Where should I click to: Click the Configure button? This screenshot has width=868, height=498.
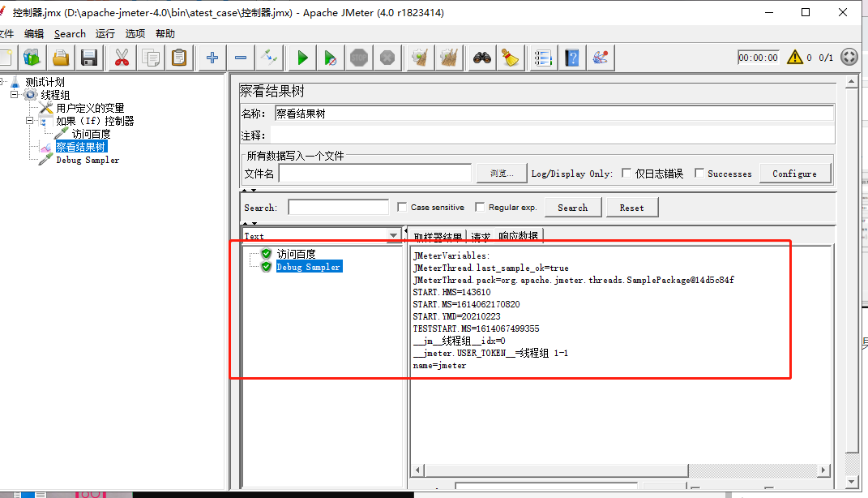point(794,174)
